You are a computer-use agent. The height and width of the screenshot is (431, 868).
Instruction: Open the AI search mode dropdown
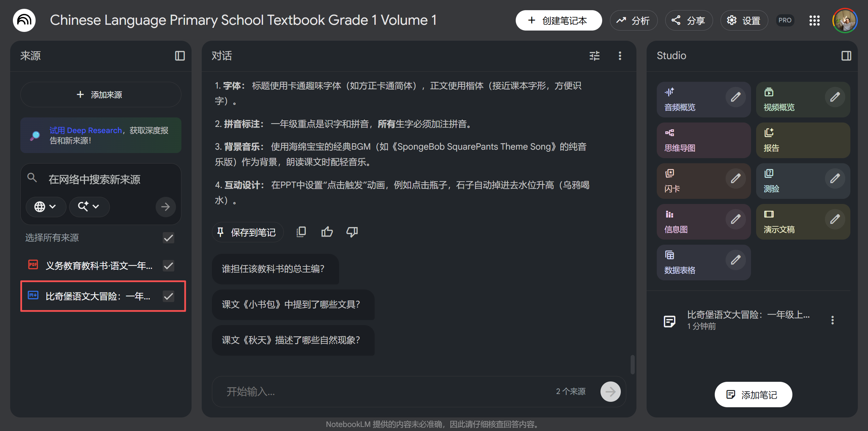coord(89,207)
